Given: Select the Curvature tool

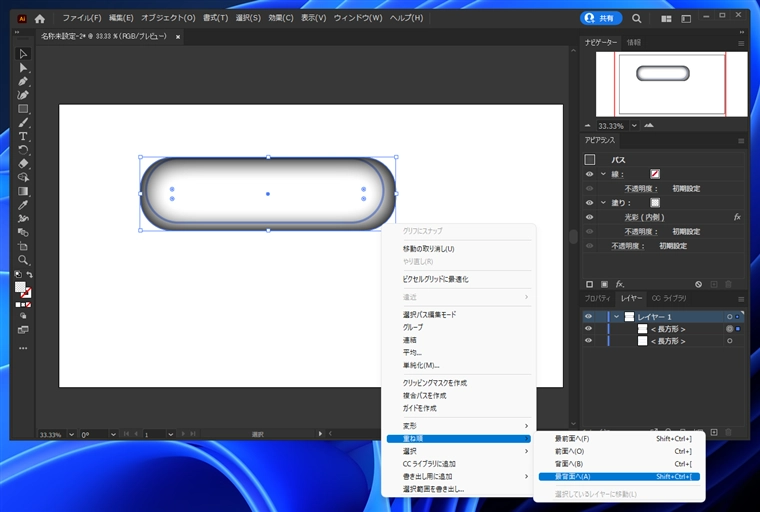Looking at the screenshot, I should pyautogui.click(x=23, y=95).
